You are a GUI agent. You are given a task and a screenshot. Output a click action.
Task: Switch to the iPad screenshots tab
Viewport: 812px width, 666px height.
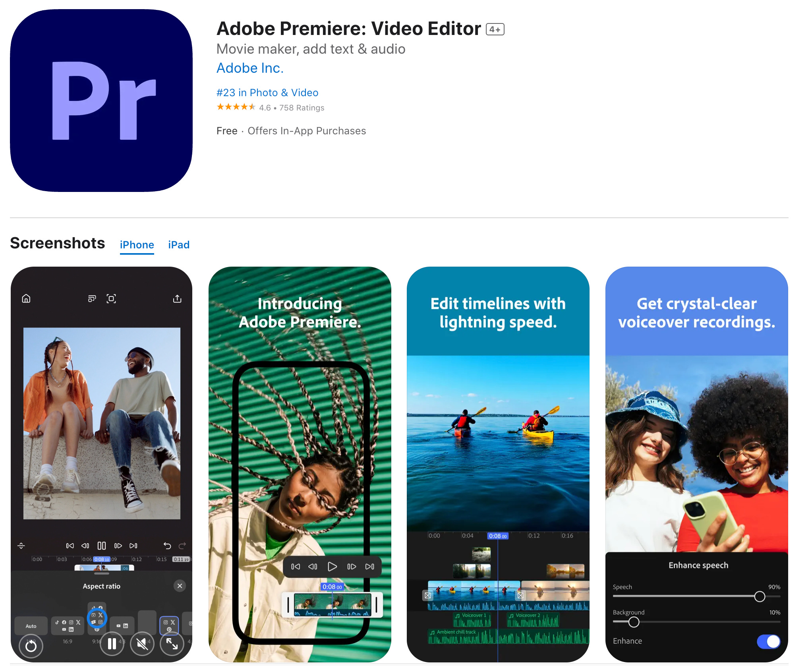pos(179,245)
